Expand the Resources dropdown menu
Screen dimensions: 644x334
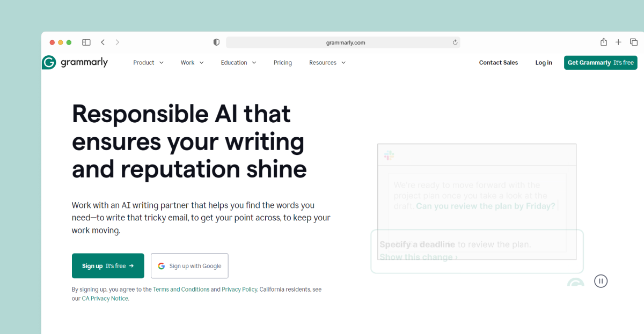327,63
